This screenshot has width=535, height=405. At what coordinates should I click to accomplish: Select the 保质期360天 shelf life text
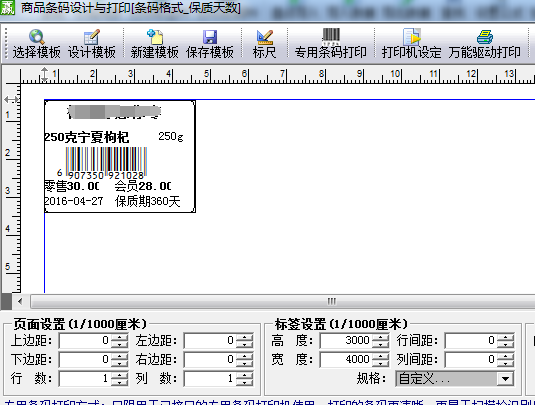147,201
